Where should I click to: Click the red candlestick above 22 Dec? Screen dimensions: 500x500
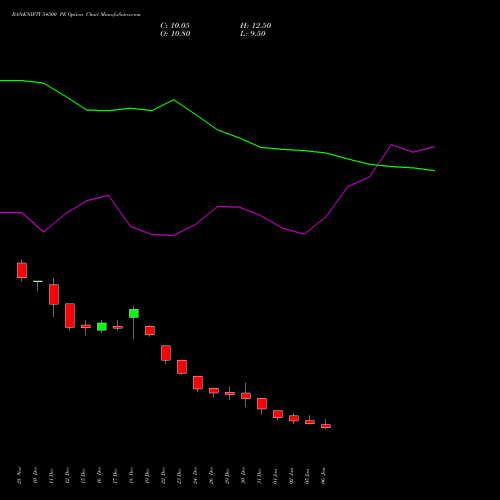point(166,353)
